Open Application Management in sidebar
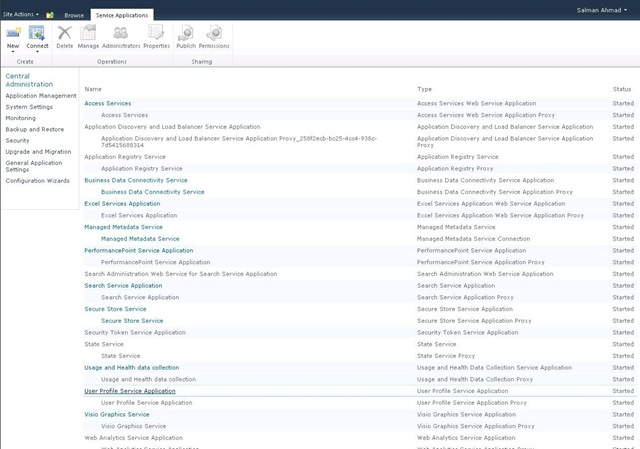This screenshot has height=449, width=640. click(41, 96)
